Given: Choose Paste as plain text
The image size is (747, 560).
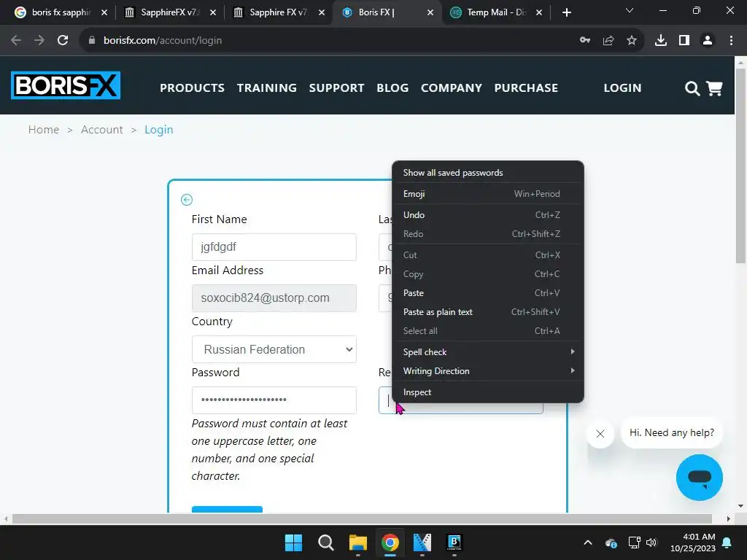Looking at the screenshot, I should click(x=488, y=312).
